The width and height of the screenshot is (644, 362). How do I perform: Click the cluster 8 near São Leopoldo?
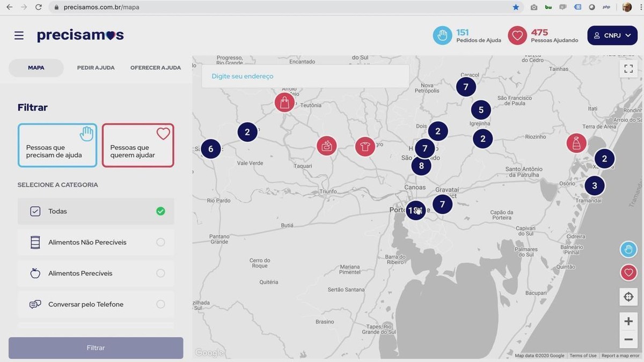click(x=421, y=166)
